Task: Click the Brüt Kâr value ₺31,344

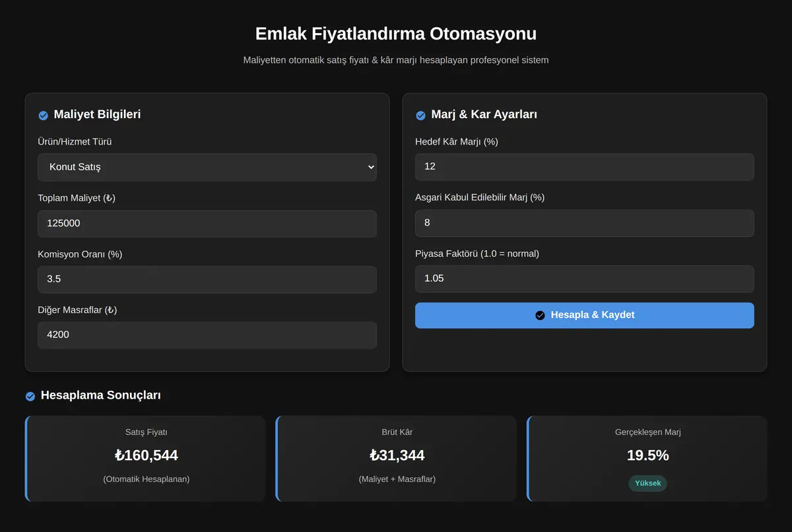Action: 397,455
